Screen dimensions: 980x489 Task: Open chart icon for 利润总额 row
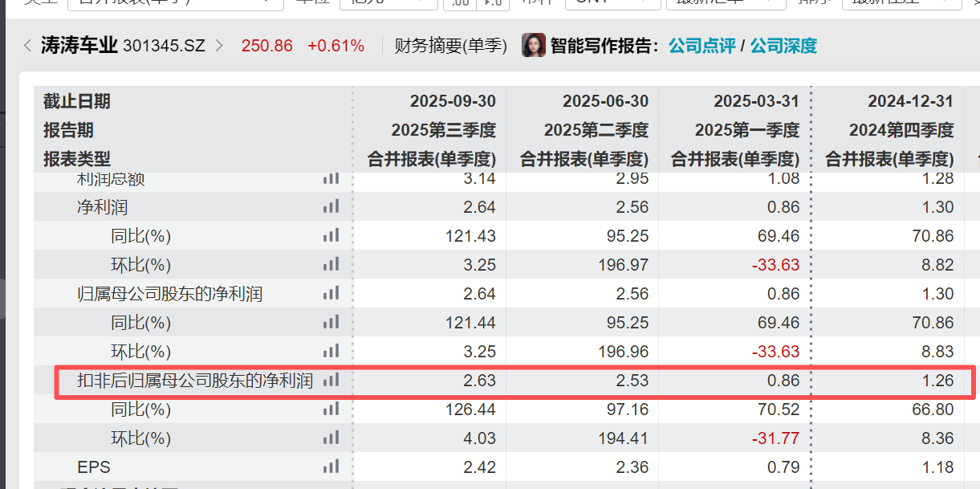(x=331, y=178)
